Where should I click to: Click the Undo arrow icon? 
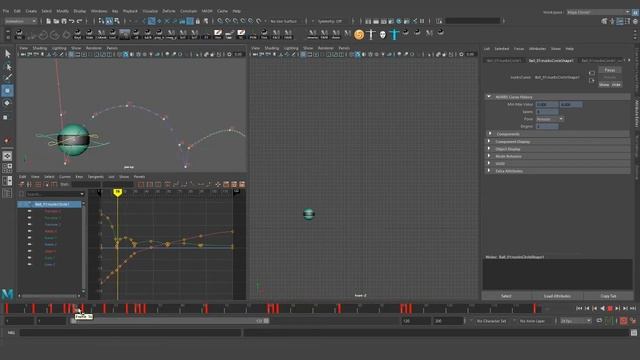[x=71, y=21]
